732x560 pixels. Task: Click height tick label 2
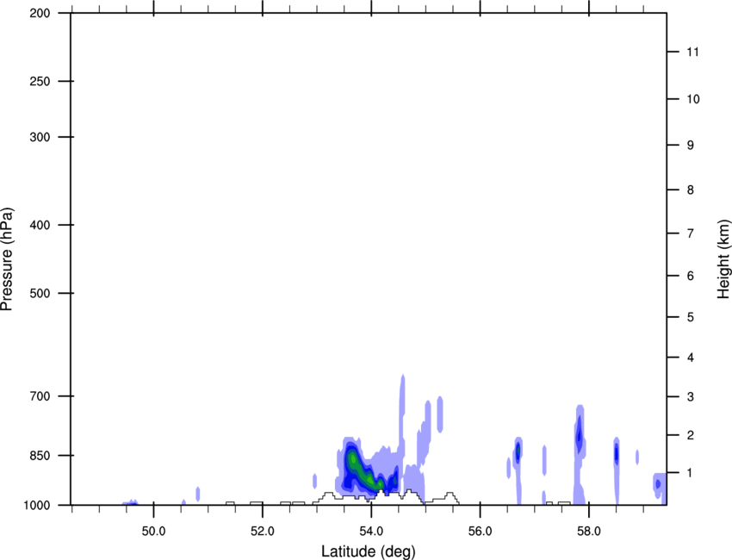point(691,435)
